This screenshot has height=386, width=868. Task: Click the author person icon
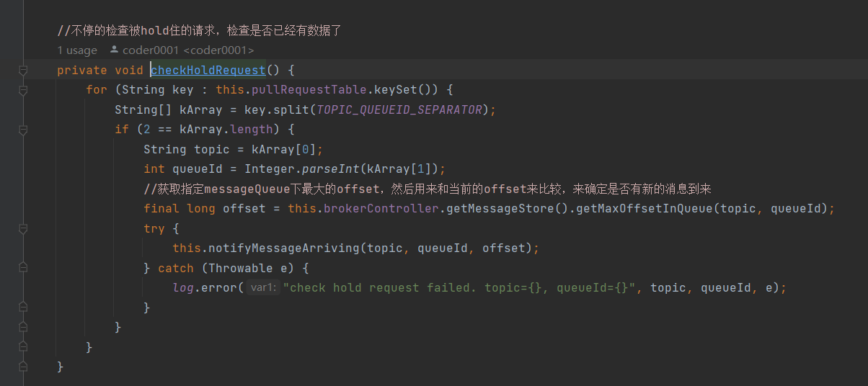114,50
